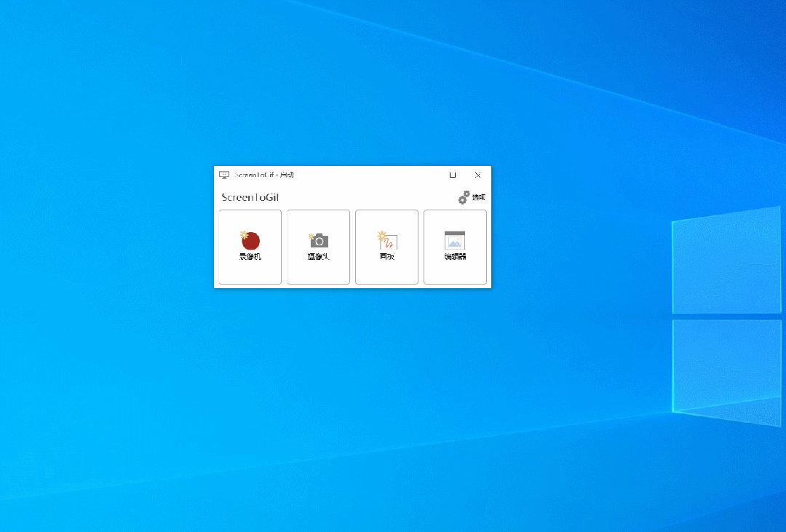
Task: Click the ScreenToGif monitor icon in the title bar
Action: coord(224,175)
